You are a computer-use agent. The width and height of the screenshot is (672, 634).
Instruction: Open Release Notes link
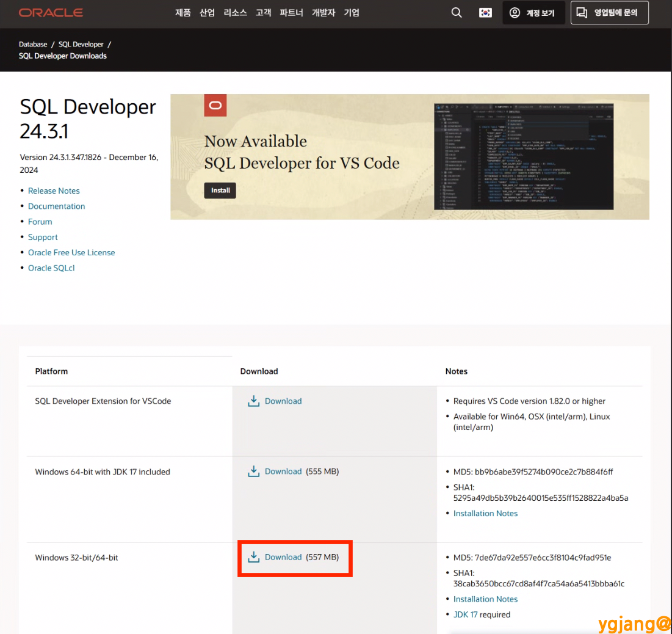(x=54, y=191)
